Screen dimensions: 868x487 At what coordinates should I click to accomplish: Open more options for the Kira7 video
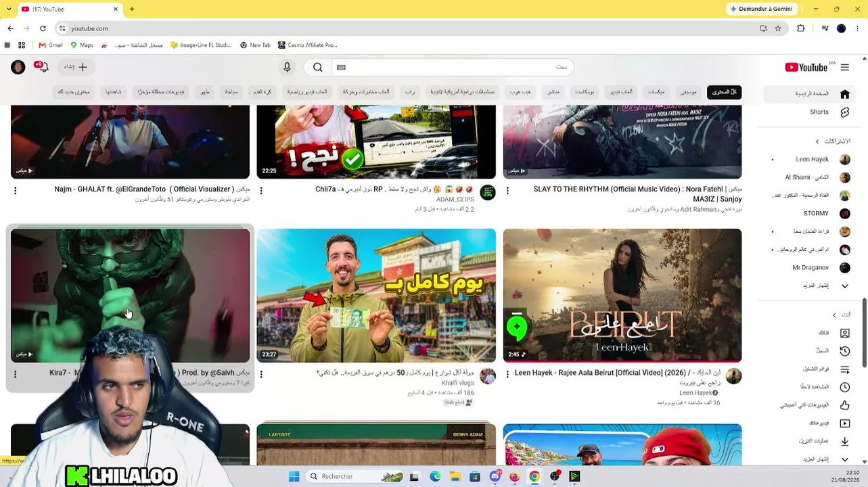[15, 374]
